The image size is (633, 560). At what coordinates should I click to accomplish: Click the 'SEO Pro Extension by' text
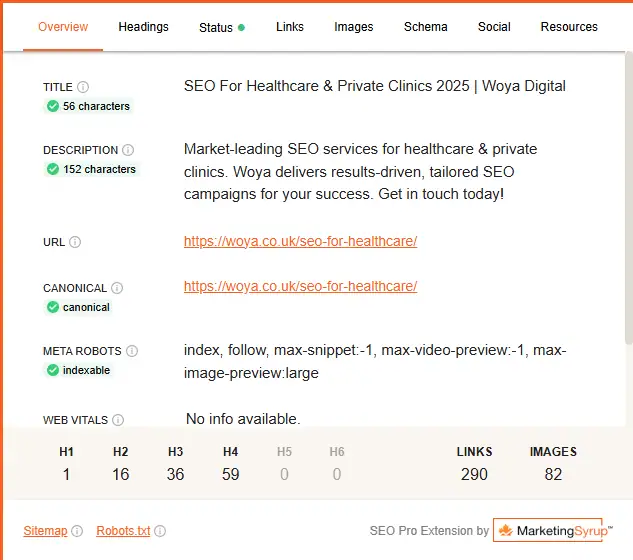click(429, 531)
